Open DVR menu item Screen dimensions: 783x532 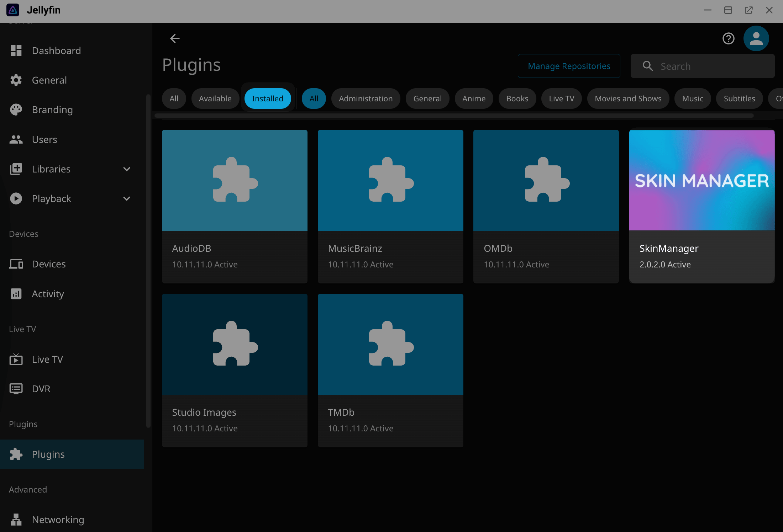coord(72,389)
